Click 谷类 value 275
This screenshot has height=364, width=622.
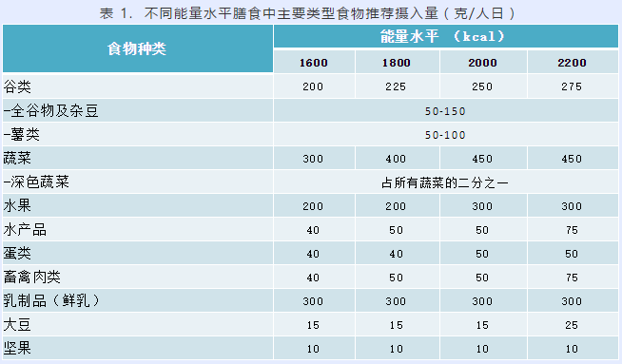572,86
